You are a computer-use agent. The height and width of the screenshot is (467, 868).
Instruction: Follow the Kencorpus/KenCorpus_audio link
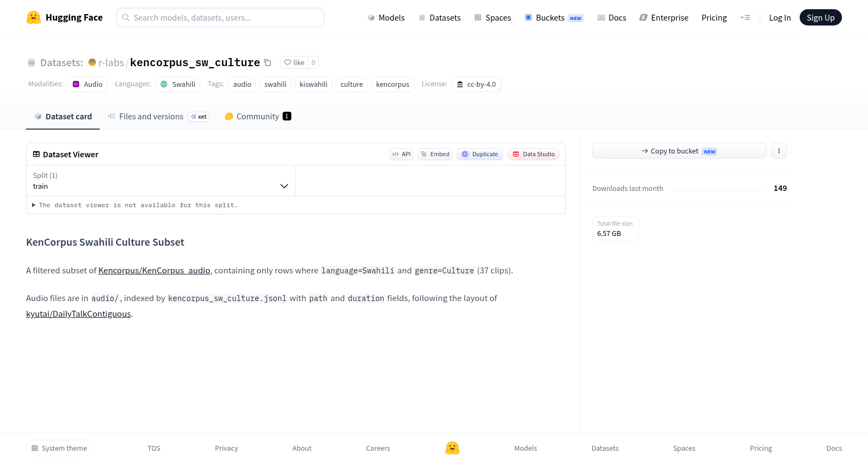(154, 270)
